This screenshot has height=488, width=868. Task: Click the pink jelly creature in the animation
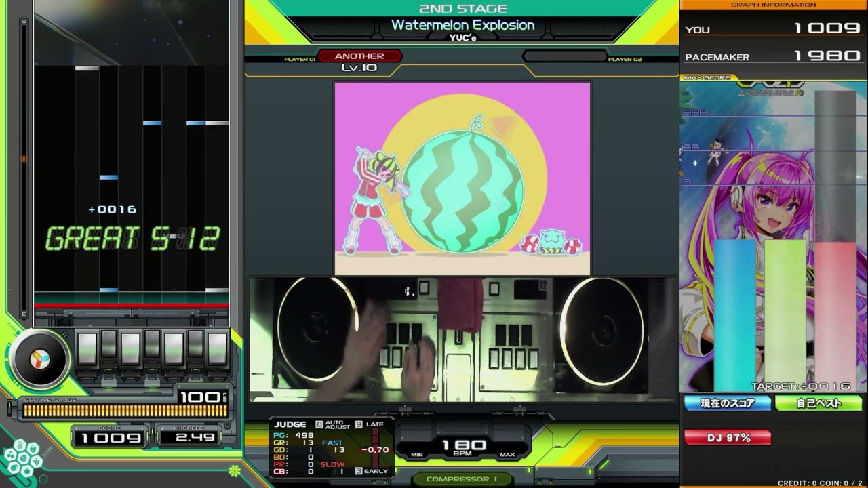click(x=552, y=241)
